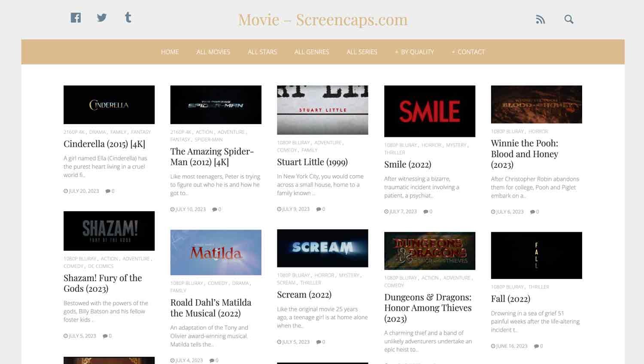Click HORROR tag on Winnie the Pooh post
This screenshot has height=364, width=644.
click(x=538, y=131)
